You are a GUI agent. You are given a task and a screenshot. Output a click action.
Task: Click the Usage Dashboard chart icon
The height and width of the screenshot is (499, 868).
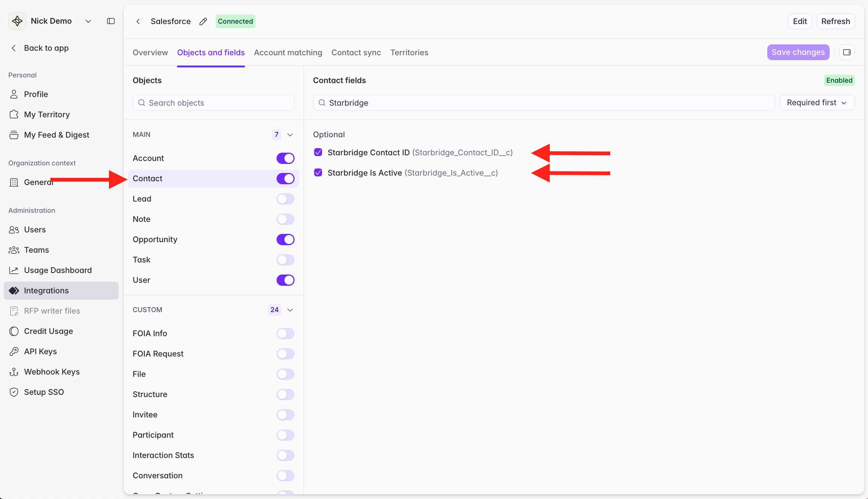tap(14, 270)
